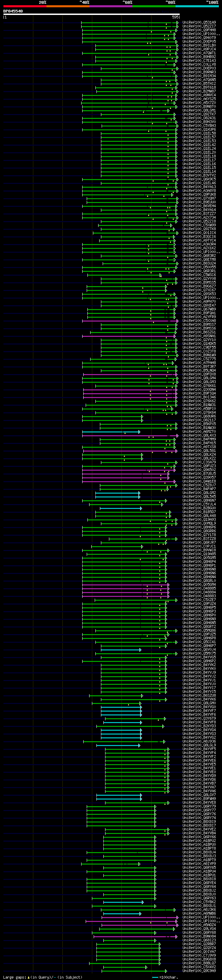Select UniRef100_B5THI2 hit name
This screenshot has height=980, width=222.
[x=199, y=84]
